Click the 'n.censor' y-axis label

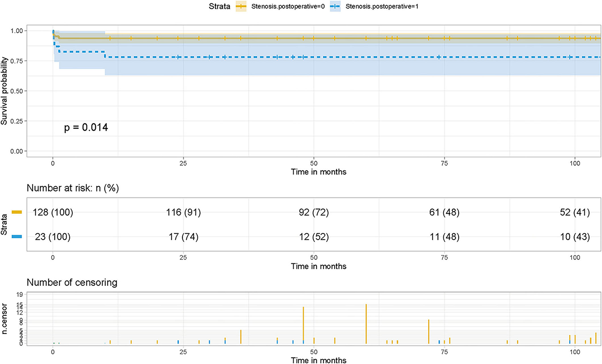(x=4, y=319)
